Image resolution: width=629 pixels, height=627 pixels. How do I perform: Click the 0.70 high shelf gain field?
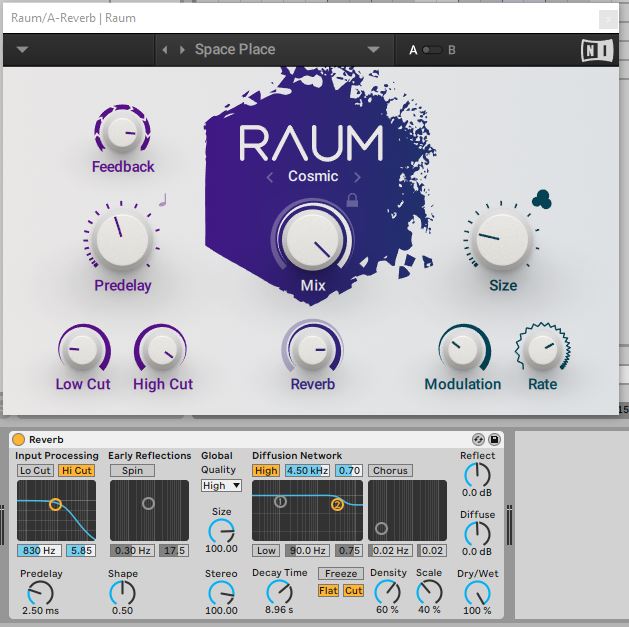pos(349,471)
